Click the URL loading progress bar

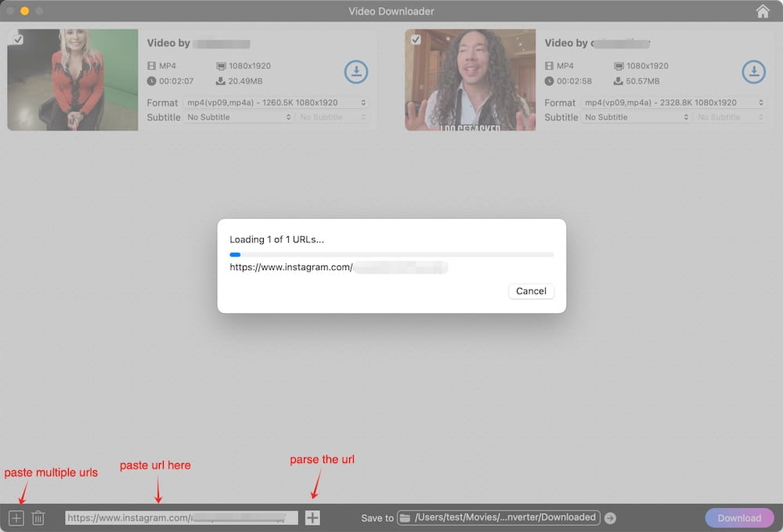(x=391, y=254)
